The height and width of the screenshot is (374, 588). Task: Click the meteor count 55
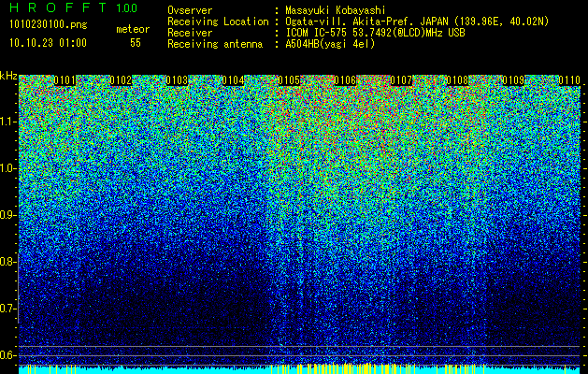point(136,42)
